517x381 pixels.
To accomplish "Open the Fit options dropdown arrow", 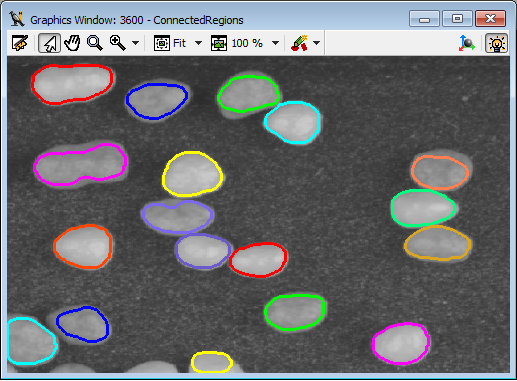I will 198,43.
